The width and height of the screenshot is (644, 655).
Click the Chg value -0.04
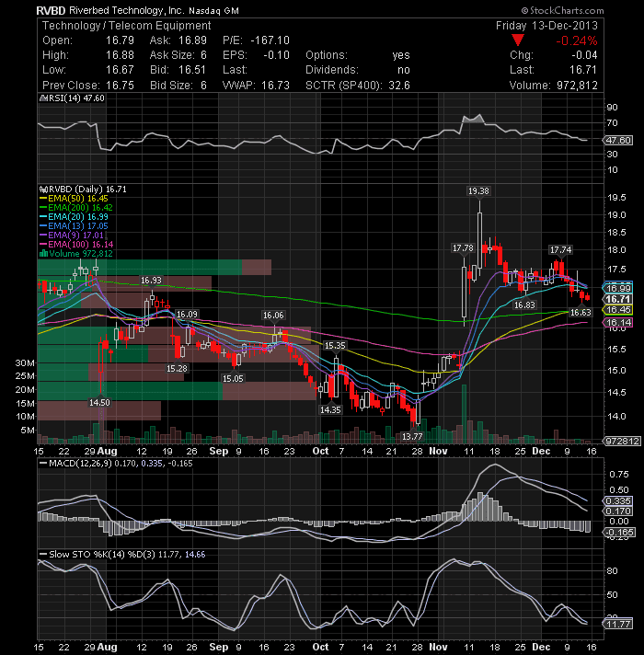[584, 55]
